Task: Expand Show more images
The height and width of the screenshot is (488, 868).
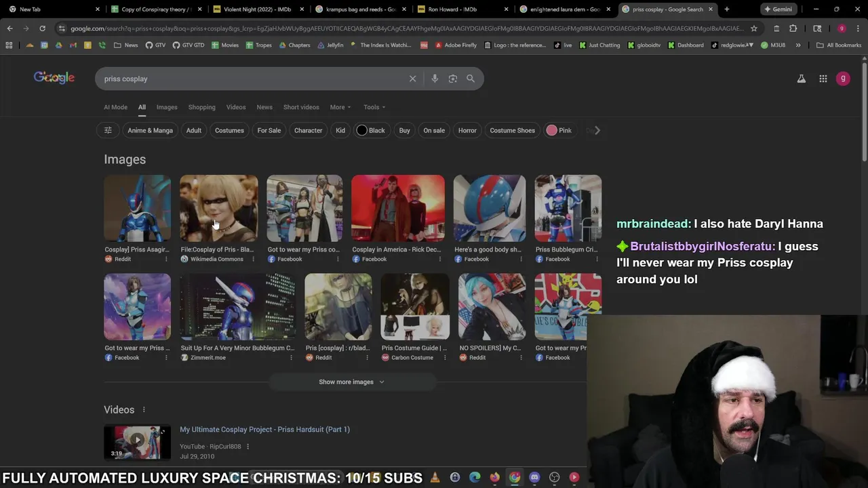Action: (x=352, y=382)
